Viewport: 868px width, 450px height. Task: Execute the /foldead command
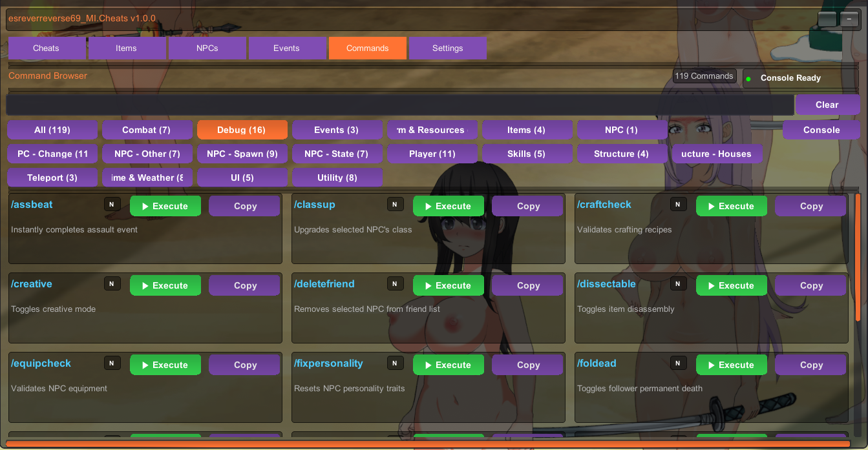coord(732,365)
